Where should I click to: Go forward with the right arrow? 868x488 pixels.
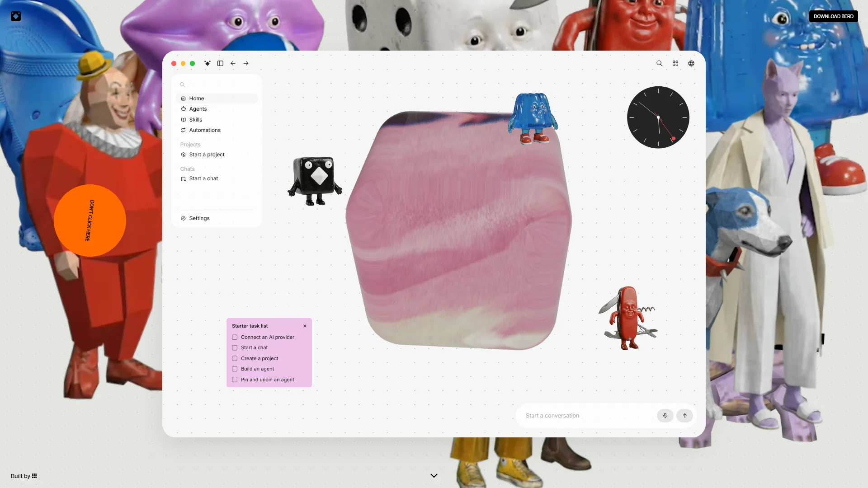tap(246, 63)
